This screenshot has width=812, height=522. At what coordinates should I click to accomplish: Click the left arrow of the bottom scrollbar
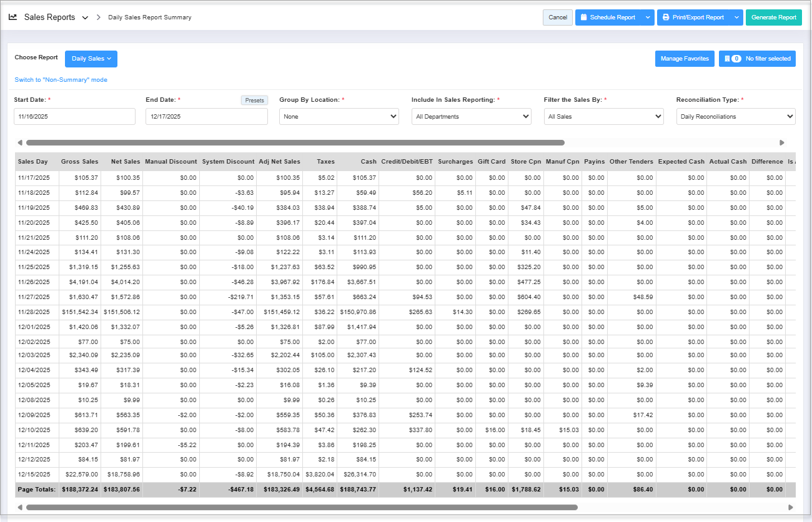[x=19, y=508]
